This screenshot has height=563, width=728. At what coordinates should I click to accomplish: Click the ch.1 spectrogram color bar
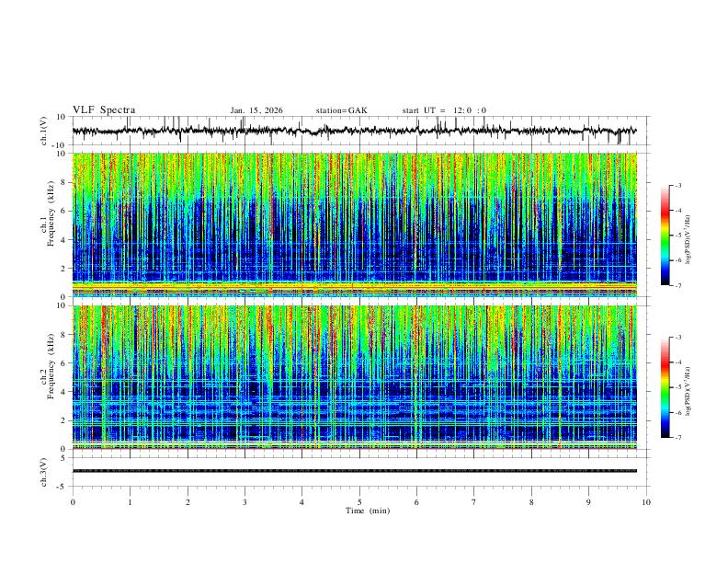click(665, 236)
